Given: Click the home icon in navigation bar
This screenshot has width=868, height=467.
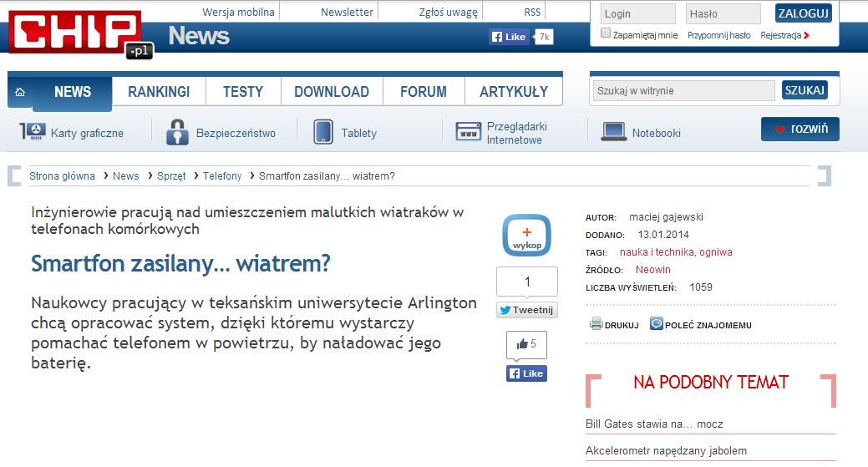Looking at the screenshot, I should (x=19, y=92).
